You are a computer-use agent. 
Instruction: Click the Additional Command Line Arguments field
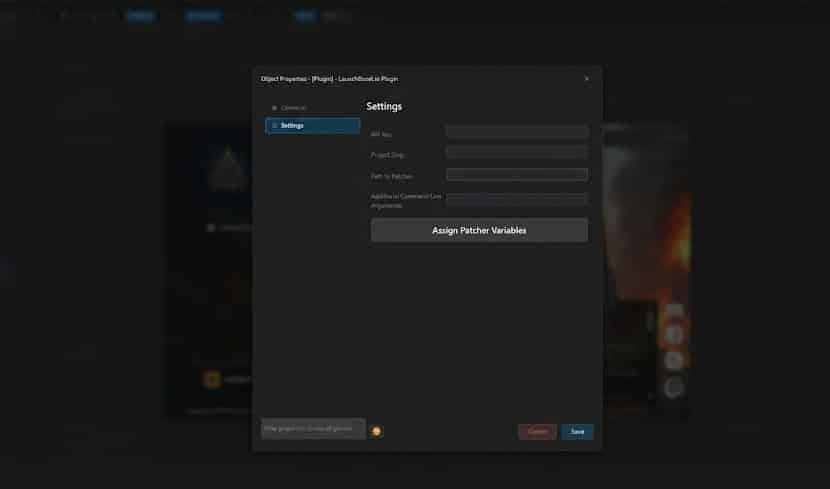tap(517, 198)
